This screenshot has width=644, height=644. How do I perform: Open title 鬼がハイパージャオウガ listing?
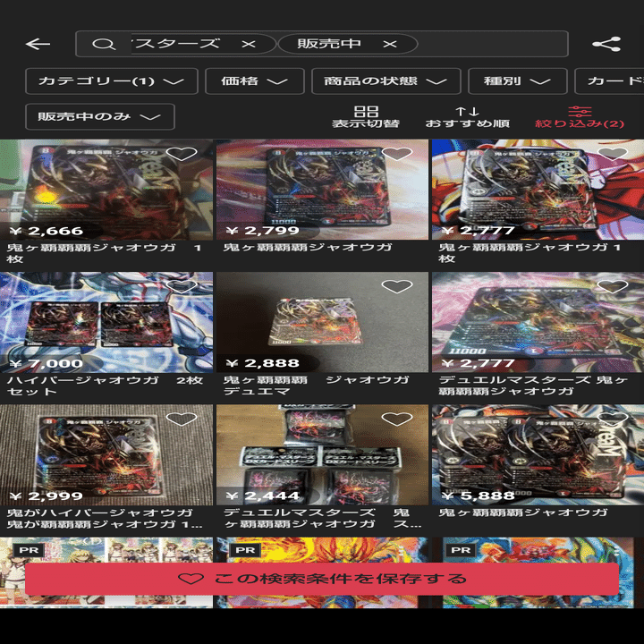pos(105,518)
